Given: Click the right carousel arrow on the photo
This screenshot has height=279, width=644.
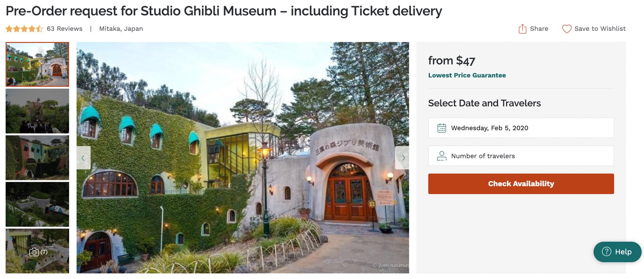Looking at the screenshot, I should click(403, 158).
